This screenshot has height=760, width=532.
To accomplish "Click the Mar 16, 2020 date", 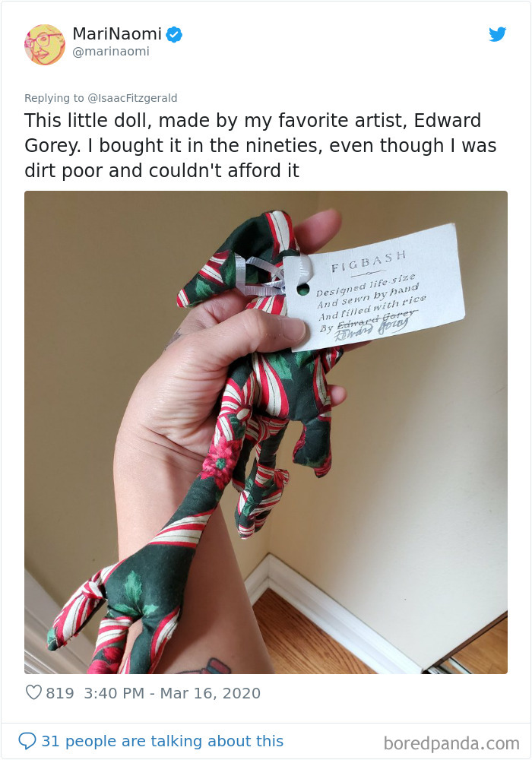I will (211, 693).
